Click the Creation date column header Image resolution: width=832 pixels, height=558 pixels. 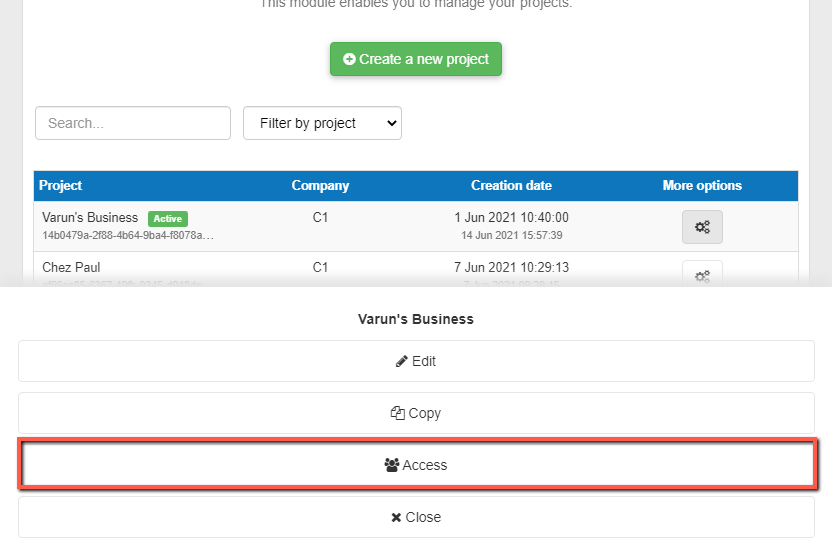point(511,186)
